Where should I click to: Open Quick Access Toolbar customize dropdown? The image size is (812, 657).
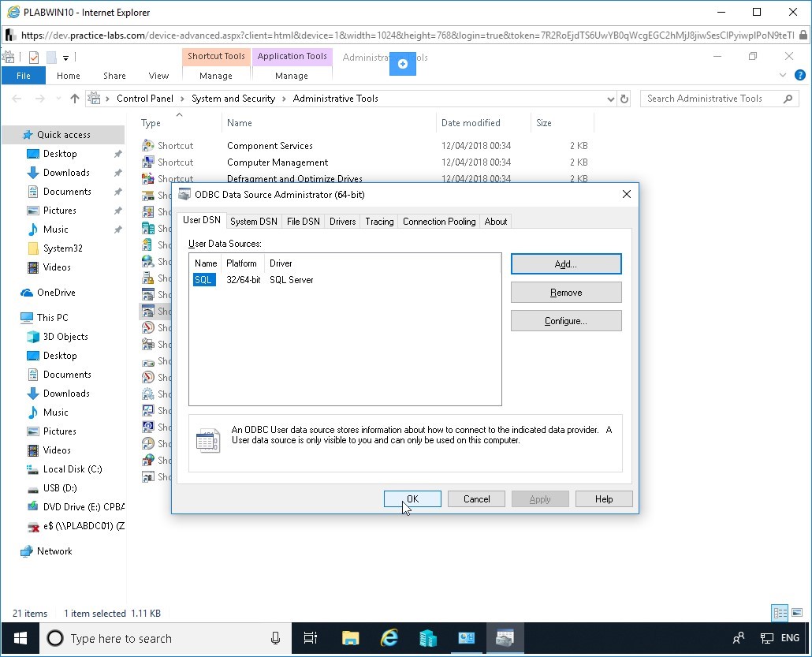(65, 58)
